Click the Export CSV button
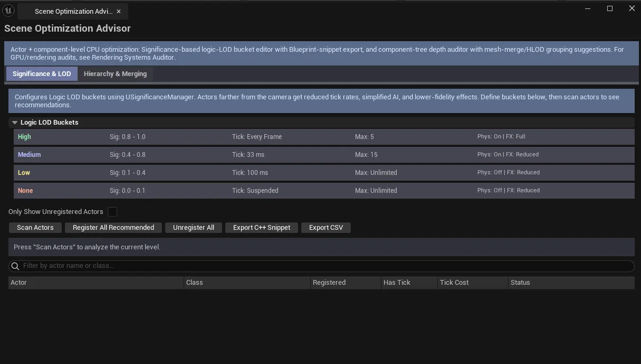This screenshot has height=364, width=641. [x=326, y=227]
